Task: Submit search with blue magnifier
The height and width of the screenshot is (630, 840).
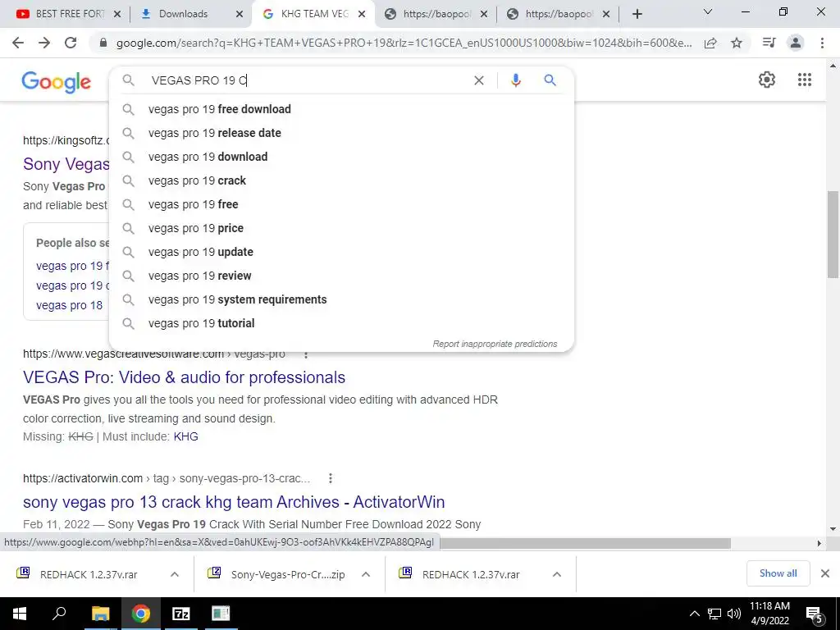Action: coord(550,80)
